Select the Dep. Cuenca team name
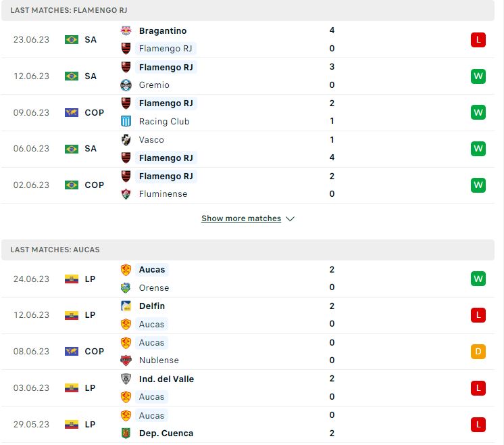Screen dimensions: 504x445 click(166, 434)
